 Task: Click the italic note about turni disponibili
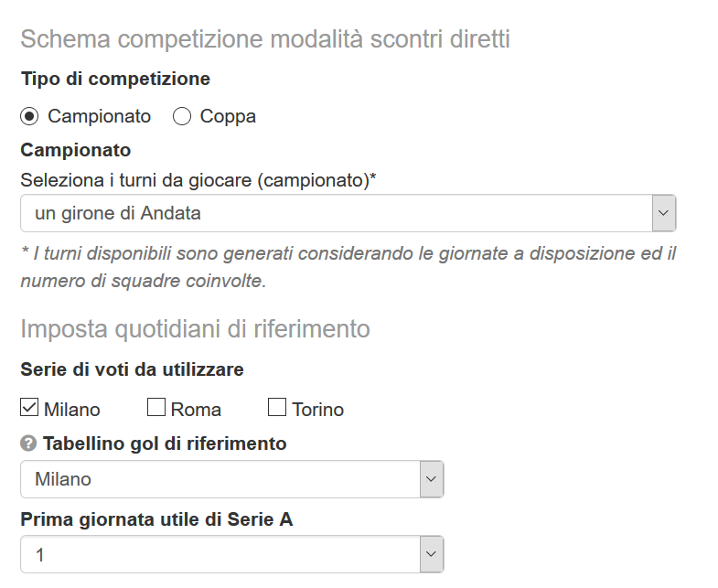pos(348,266)
